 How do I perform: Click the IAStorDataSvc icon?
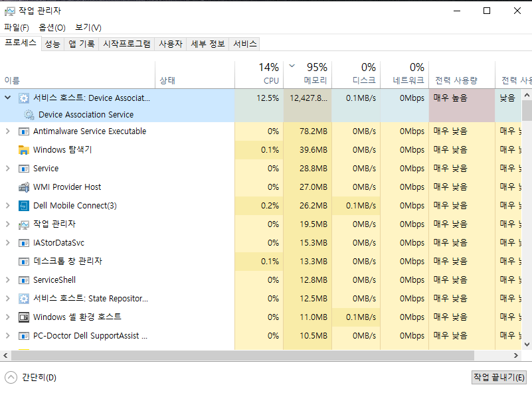tap(24, 243)
